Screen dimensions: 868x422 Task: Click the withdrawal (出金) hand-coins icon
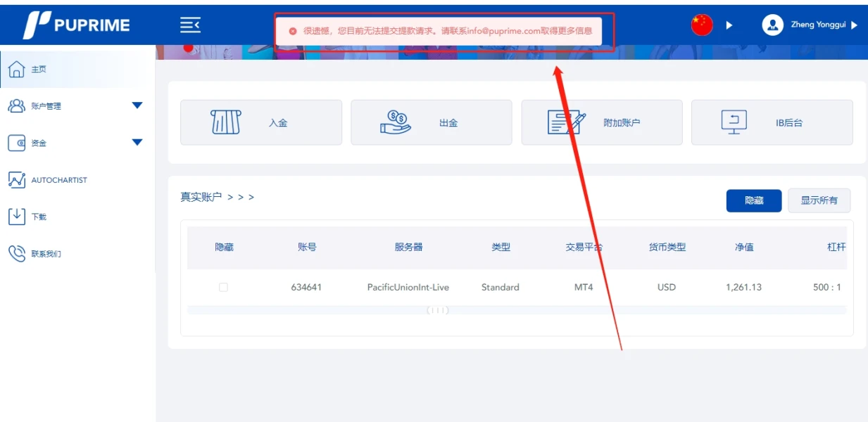click(x=396, y=122)
